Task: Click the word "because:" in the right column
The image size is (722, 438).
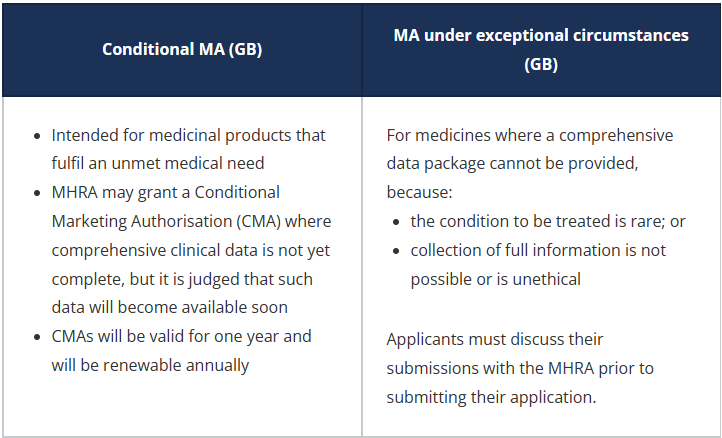Action: tap(419, 192)
